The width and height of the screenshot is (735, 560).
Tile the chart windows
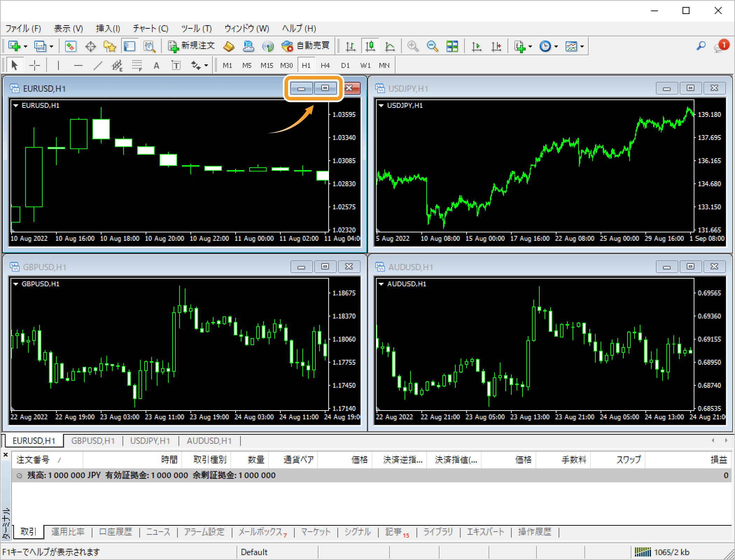click(x=452, y=46)
